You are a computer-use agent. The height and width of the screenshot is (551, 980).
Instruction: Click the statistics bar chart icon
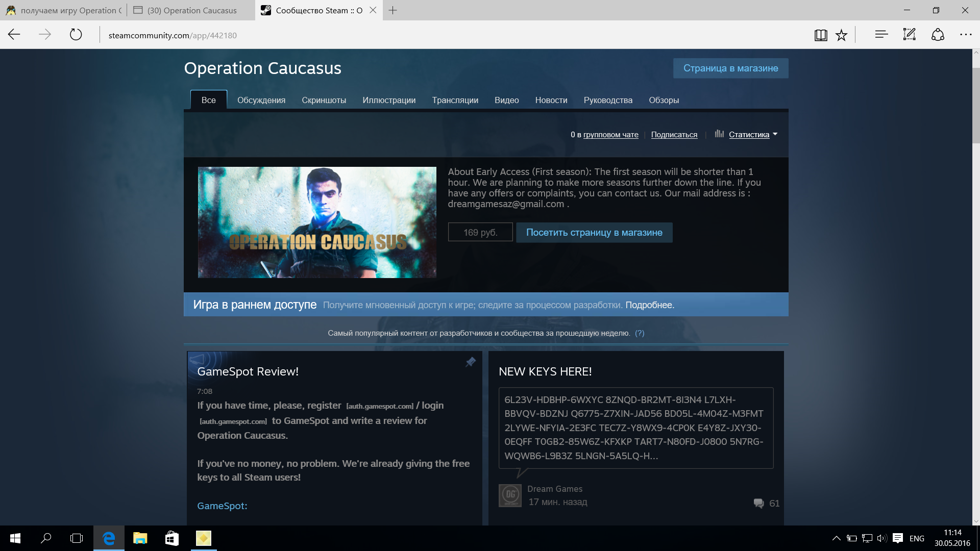coord(719,134)
